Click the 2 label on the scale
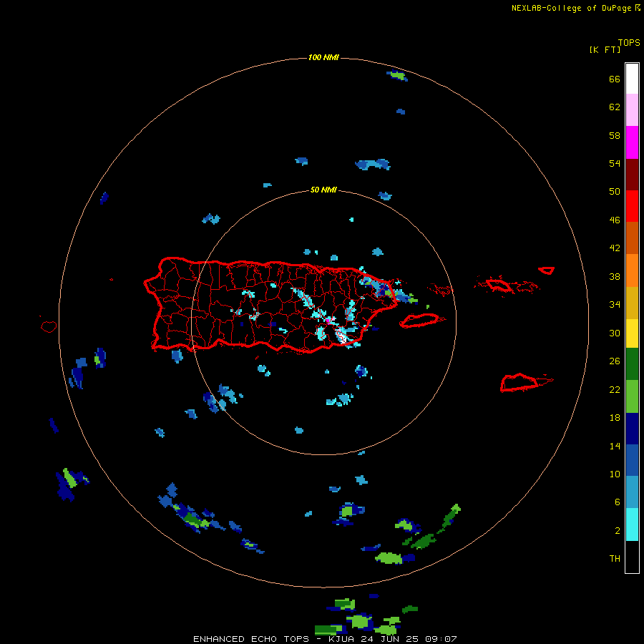644x644 pixels. [x=618, y=531]
